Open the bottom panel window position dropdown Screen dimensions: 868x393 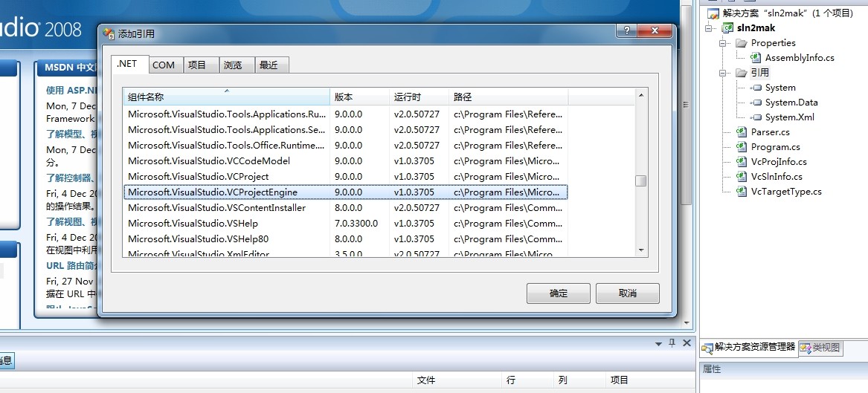tap(658, 344)
